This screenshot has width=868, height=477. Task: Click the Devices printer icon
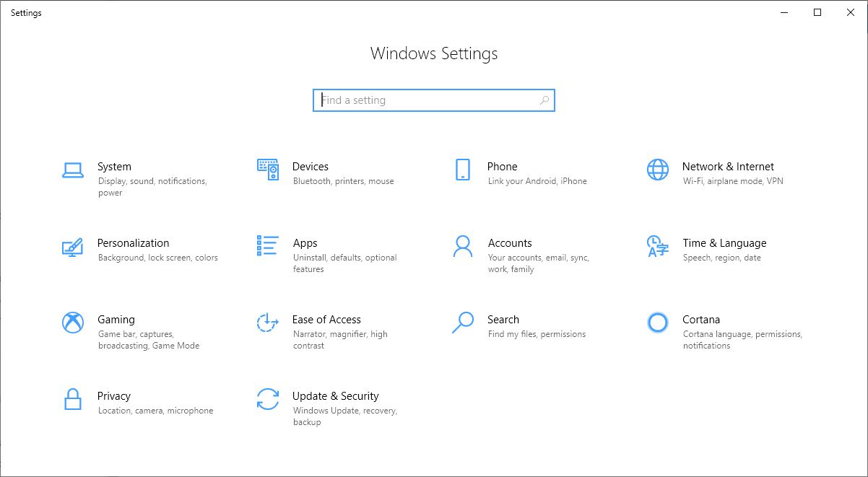pyautogui.click(x=267, y=171)
